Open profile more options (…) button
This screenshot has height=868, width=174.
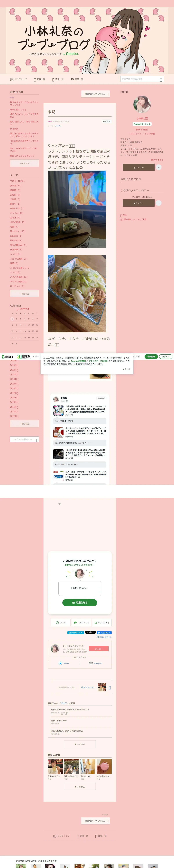(159, 167)
